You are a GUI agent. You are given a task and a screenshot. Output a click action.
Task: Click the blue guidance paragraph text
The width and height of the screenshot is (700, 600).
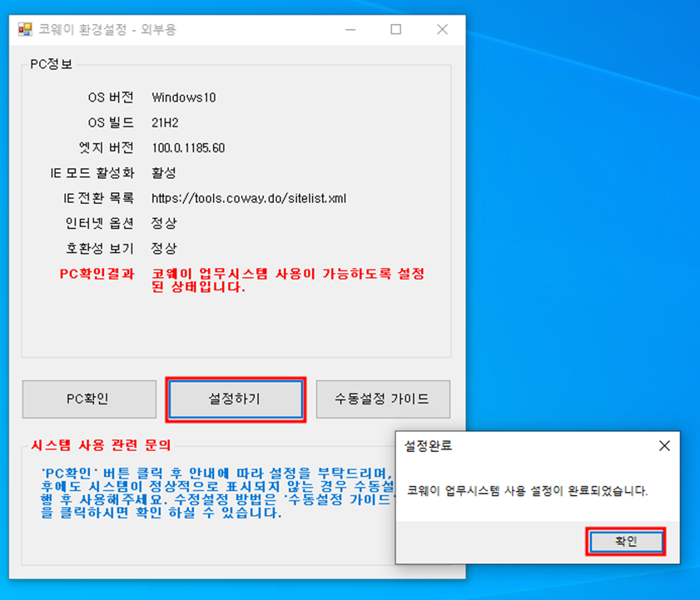tap(217, 493)
